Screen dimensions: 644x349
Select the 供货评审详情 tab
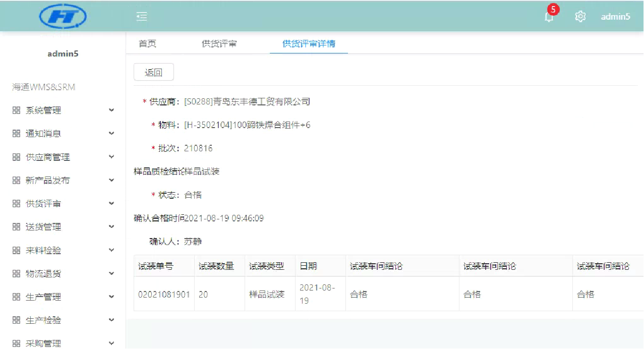pyautogui.click(x=309, y=44)
